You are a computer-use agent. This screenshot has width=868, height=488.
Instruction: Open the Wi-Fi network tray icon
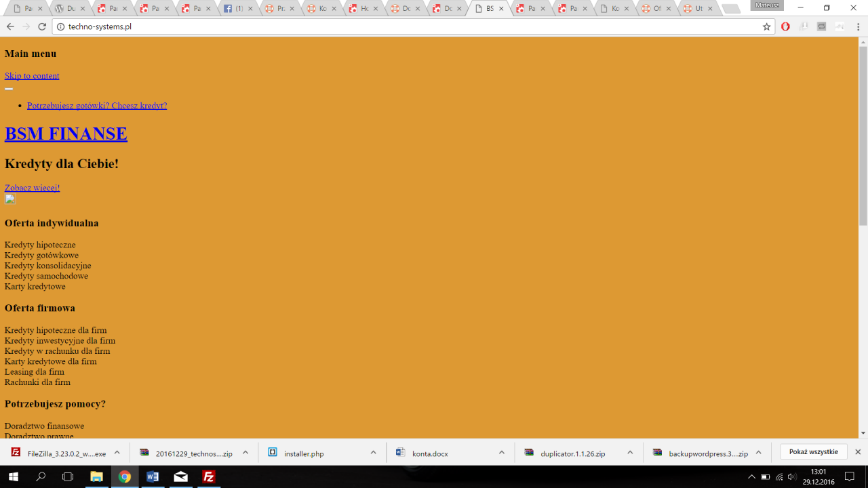click(779, 476)
